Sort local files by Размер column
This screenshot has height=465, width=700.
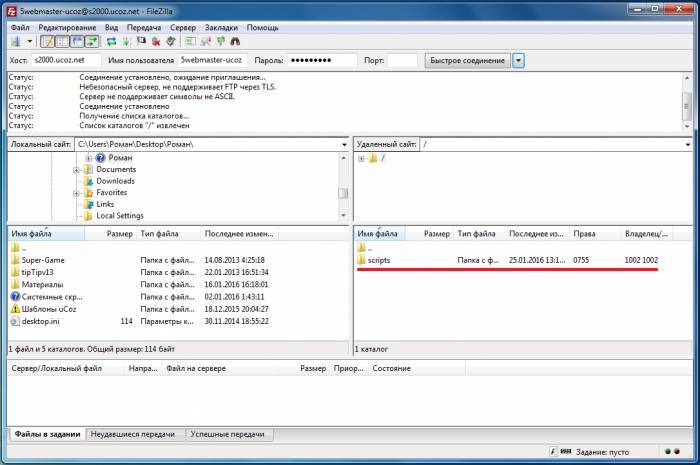[x=110, y=233]
